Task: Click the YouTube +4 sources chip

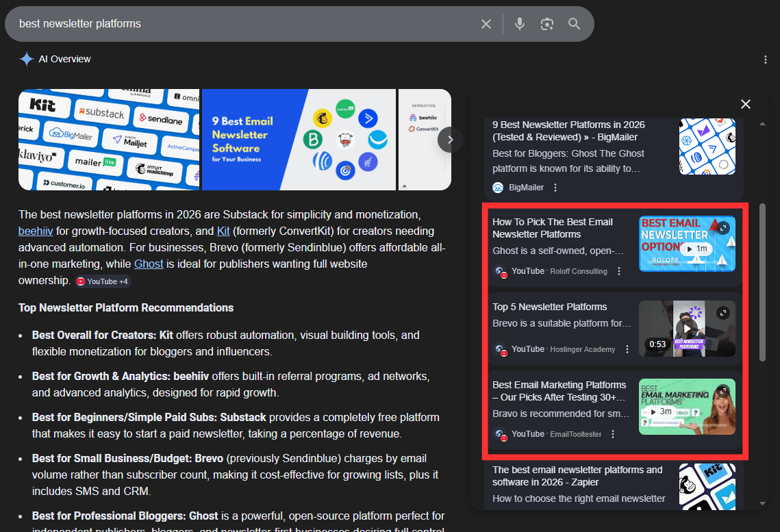Action: pyautogui.click(x=103, y=281)
